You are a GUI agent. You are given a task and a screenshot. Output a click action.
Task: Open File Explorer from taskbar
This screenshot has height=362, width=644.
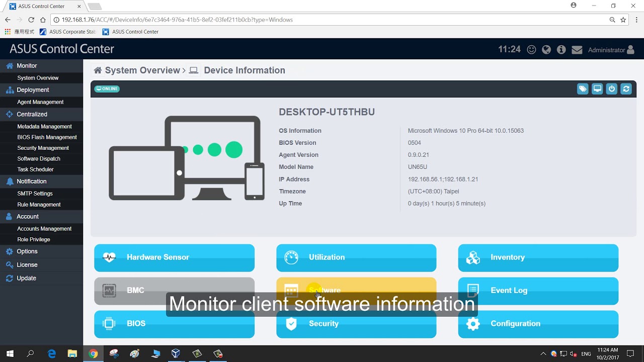(x=72, y=353)
